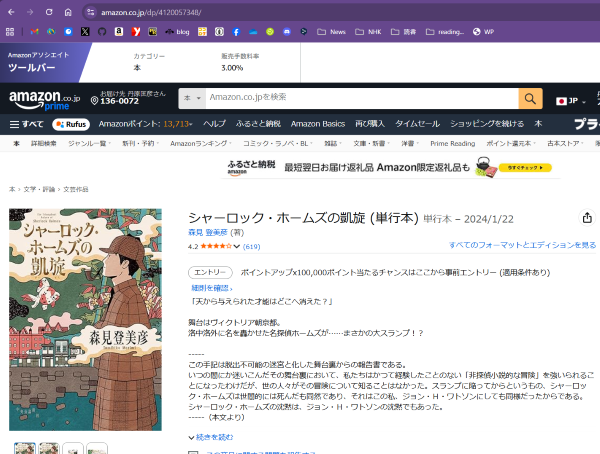Click the browser address bar URL

(x=151, y=12)
